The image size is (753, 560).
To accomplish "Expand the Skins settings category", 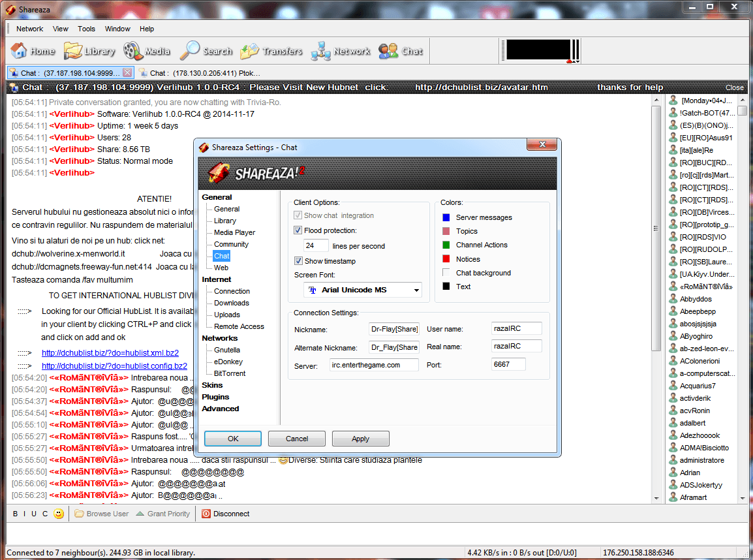I will (212, 385).
